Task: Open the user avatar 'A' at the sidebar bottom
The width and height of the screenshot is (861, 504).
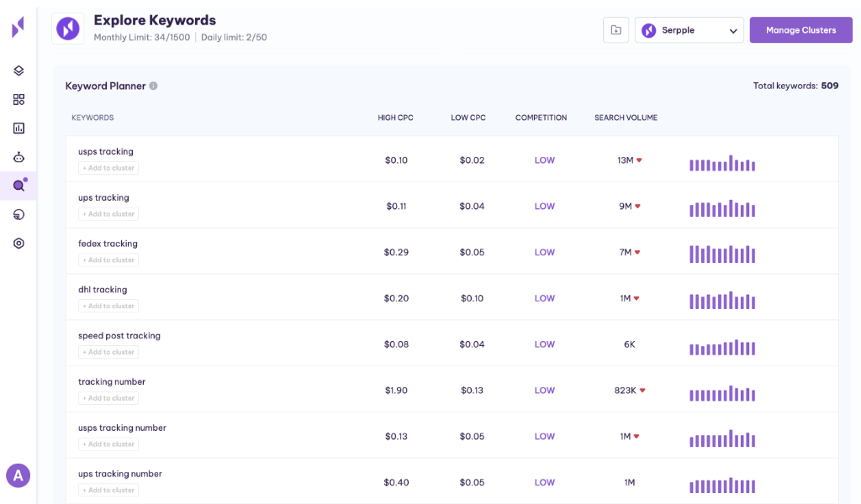Action: (x=18, y=475)
